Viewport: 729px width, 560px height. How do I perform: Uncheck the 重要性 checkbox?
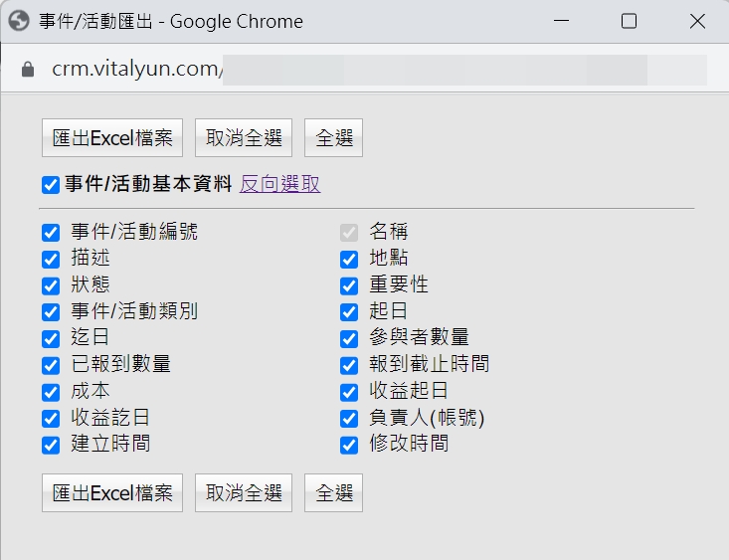[x=349, y=285]
